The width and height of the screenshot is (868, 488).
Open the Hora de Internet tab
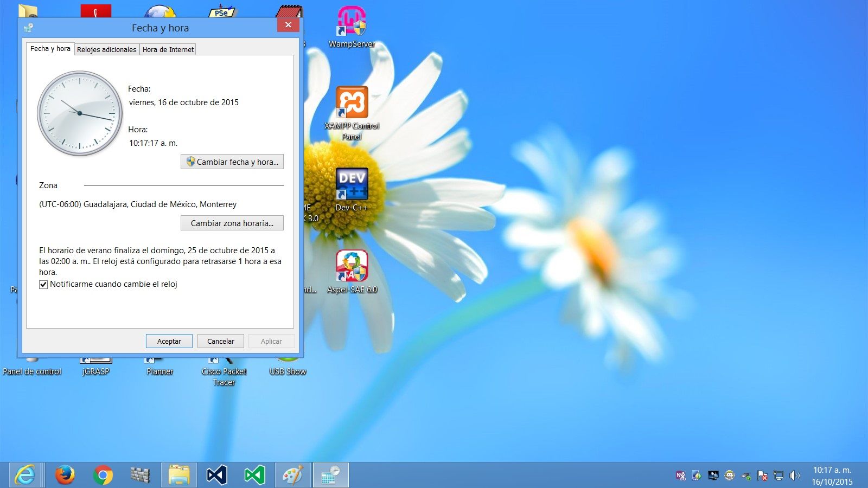coord(168,49)
